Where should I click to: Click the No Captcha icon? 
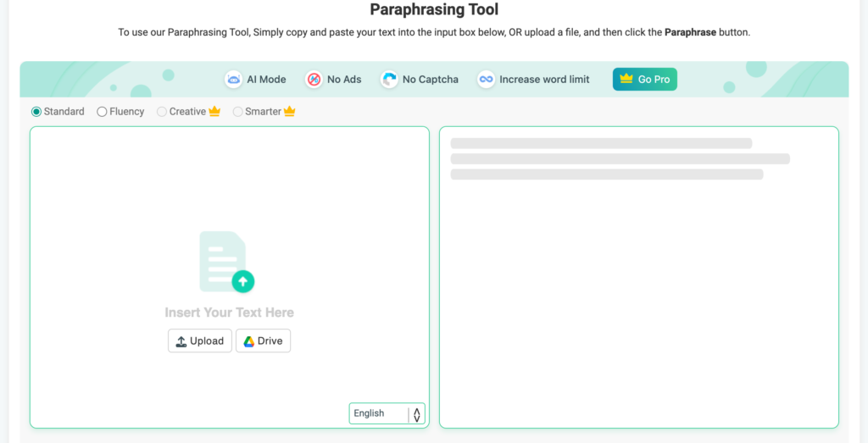pos(389,80)
